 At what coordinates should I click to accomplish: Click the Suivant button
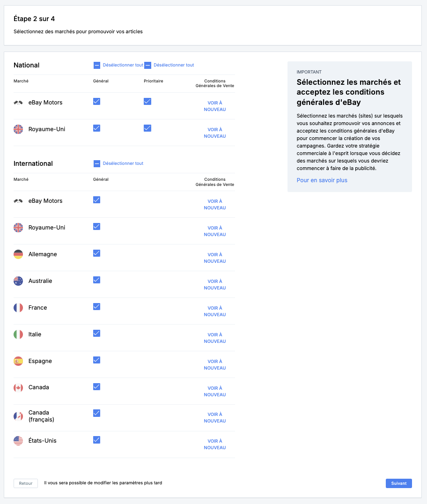(x=399, y=483)
